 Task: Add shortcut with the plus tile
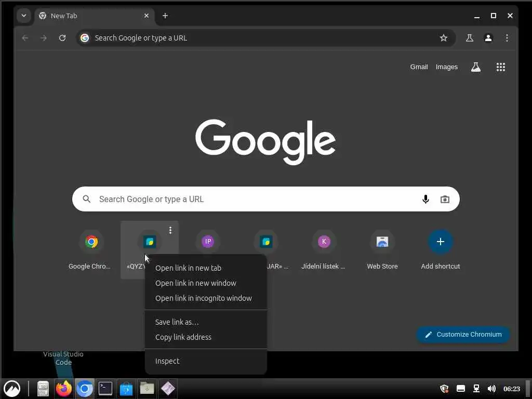tap(441, 250)
